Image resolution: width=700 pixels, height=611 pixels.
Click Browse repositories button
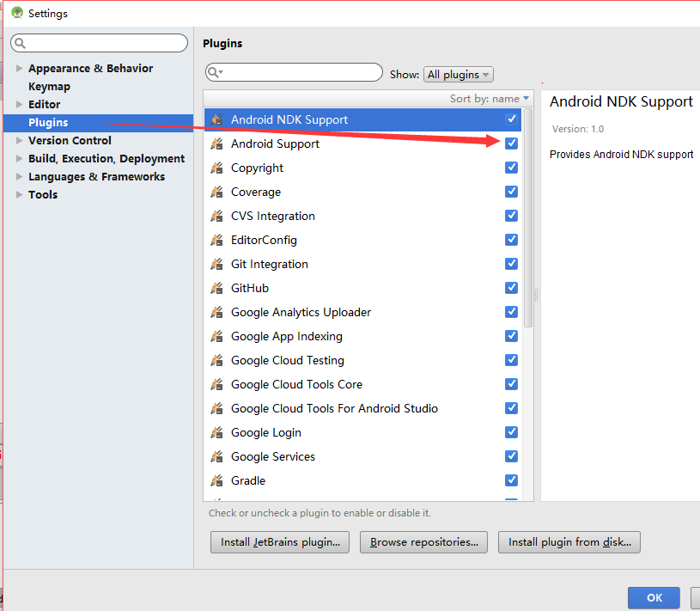[x=423, y=542]
